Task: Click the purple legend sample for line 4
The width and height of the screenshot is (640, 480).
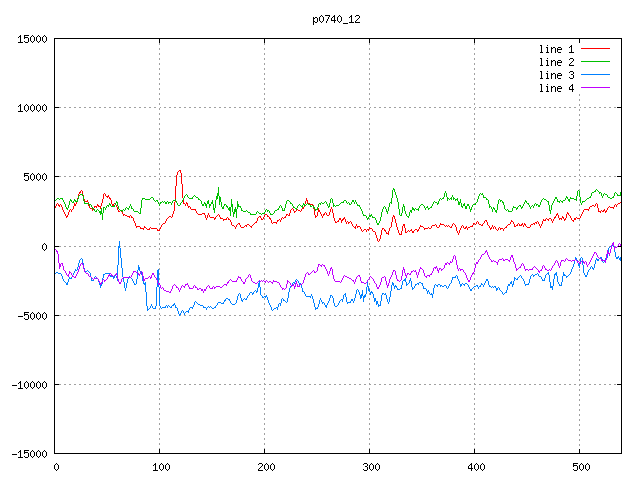Action: [x=595, y=88]
